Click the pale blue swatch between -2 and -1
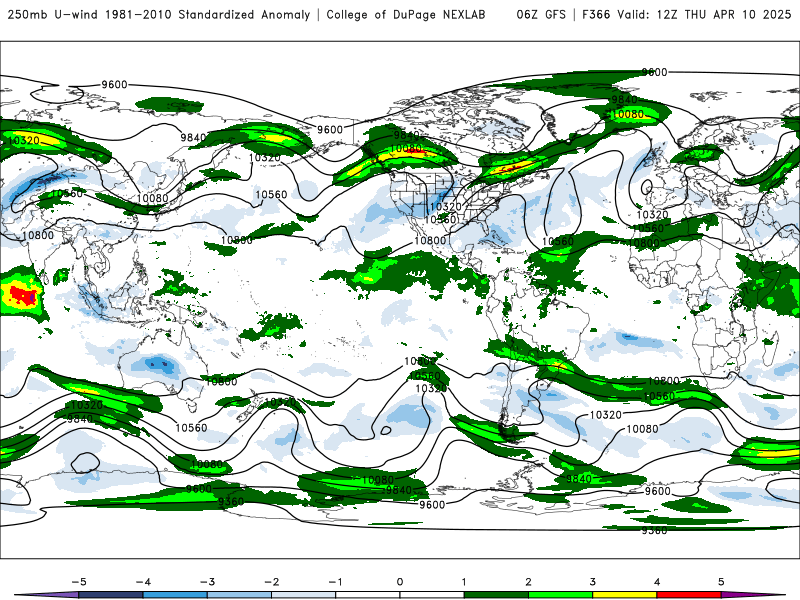 (304, 595)
